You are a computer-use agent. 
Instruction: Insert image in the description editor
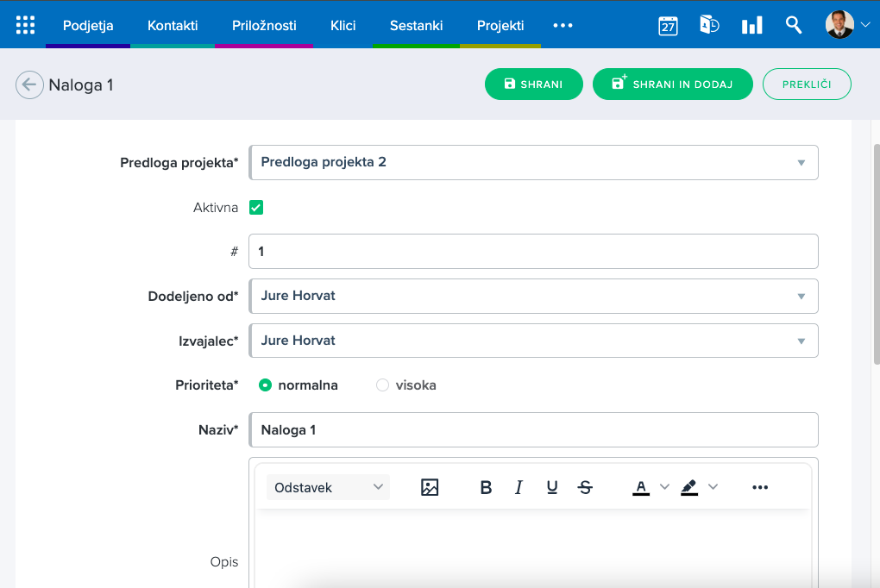(430, 487)
